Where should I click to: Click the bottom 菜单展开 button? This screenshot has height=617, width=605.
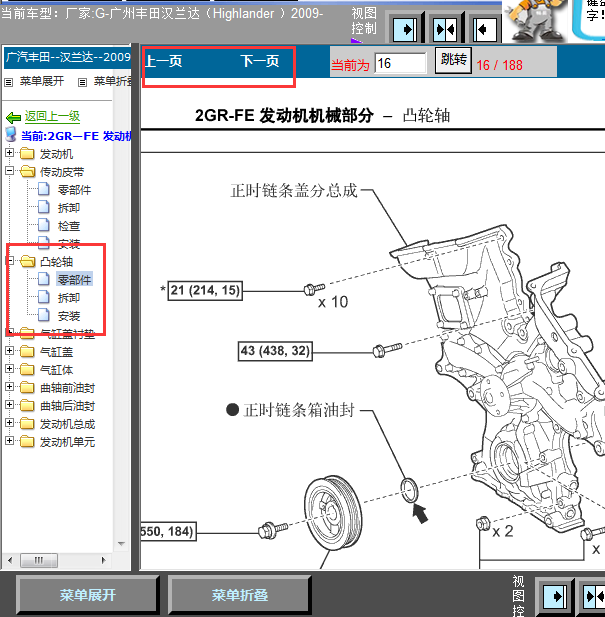(87, 595)
